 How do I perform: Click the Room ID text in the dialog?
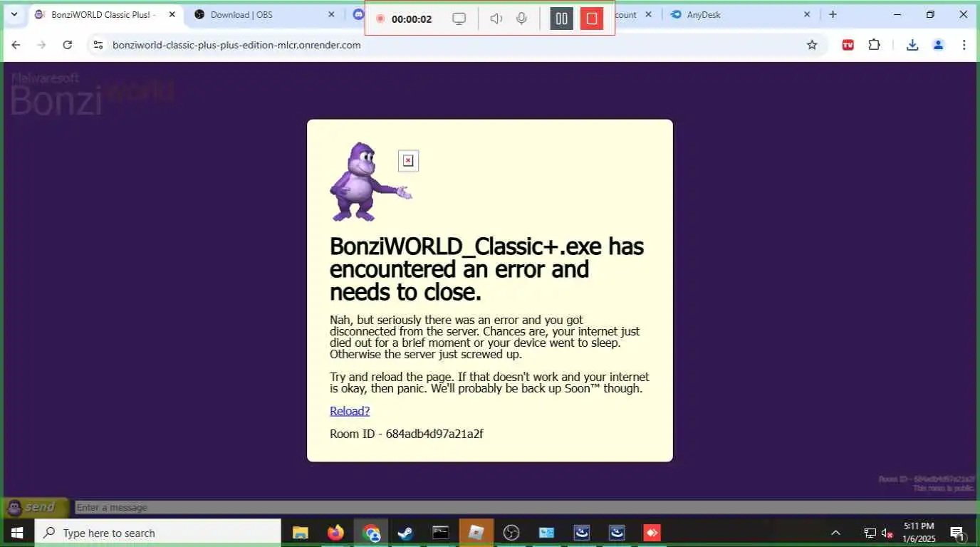[x=407, y=434]
